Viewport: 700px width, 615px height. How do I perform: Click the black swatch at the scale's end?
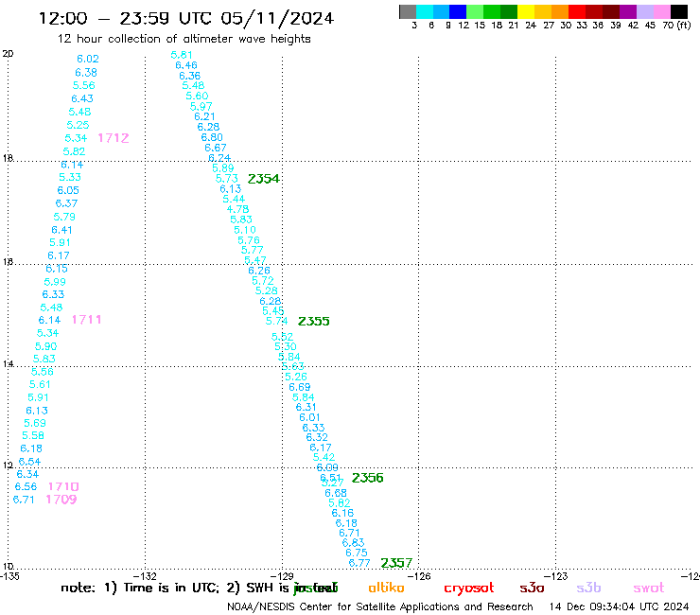(679, 11)
